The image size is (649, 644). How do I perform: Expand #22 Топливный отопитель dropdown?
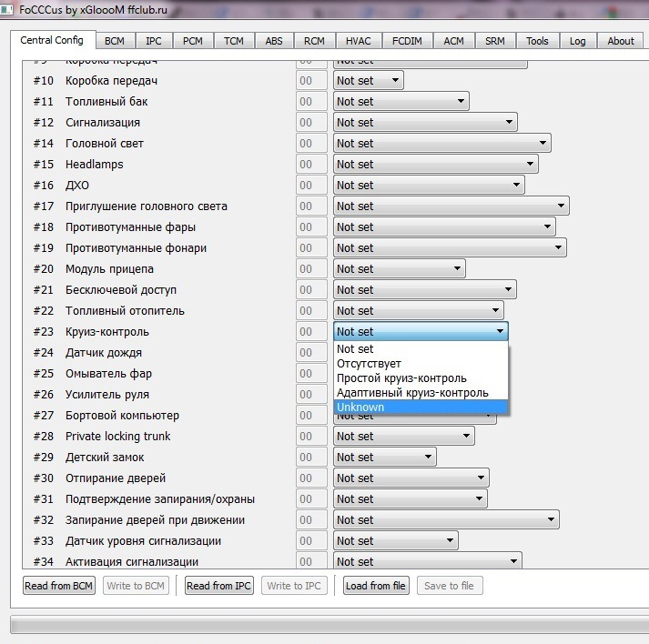click(419, 310)
